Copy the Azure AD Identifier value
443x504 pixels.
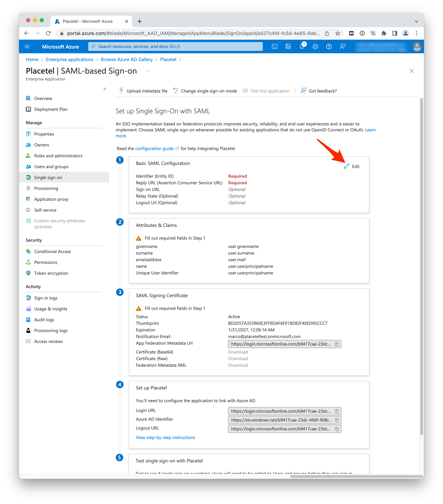[x=337, y=420]
